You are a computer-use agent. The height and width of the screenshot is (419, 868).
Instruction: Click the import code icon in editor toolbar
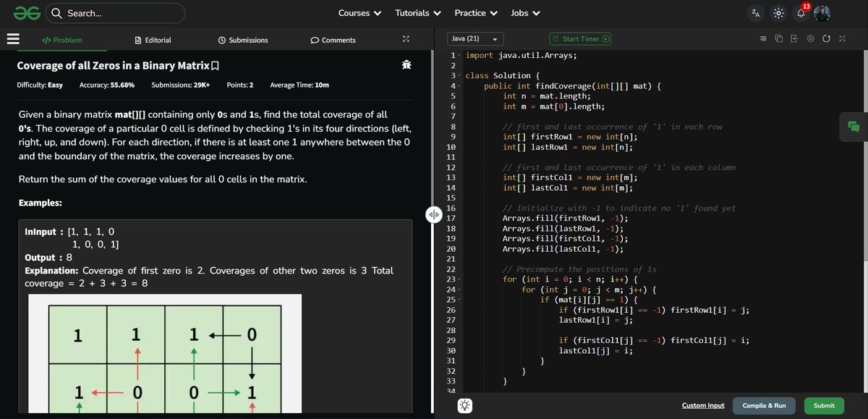click(x=794, y=38)
